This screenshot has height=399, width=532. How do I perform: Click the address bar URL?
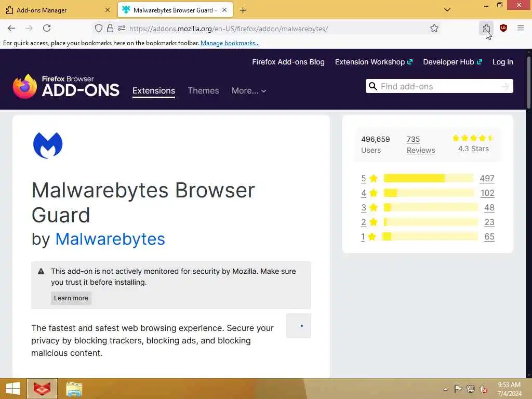coord(229,29)
